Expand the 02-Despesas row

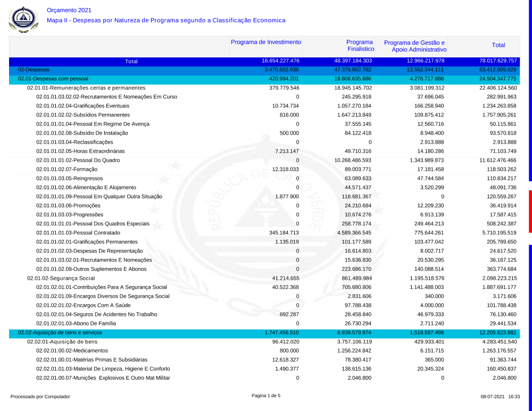[x=34, y=70]
